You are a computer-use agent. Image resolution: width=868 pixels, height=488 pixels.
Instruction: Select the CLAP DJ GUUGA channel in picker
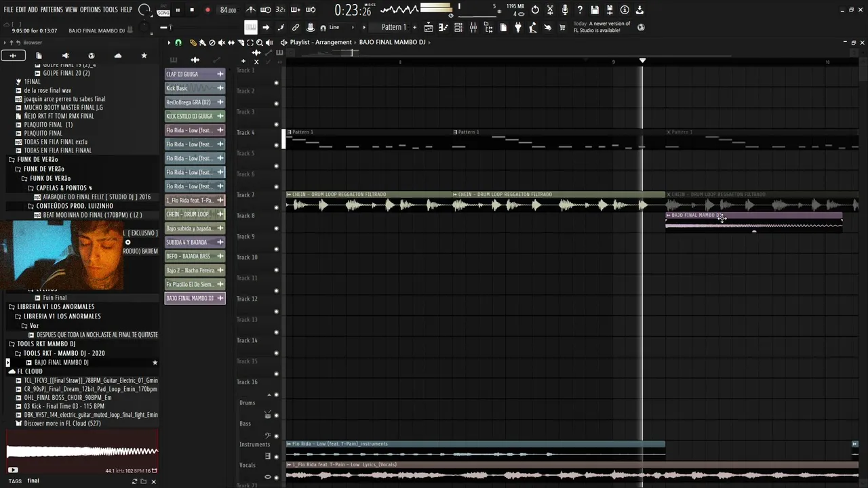coord(195,74)
